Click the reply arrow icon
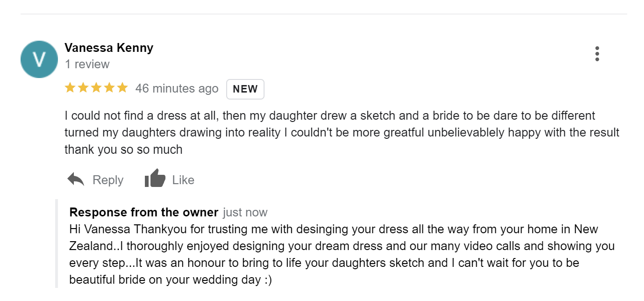The width and height of the screenshot is (644, 301). tap(76, 179)
